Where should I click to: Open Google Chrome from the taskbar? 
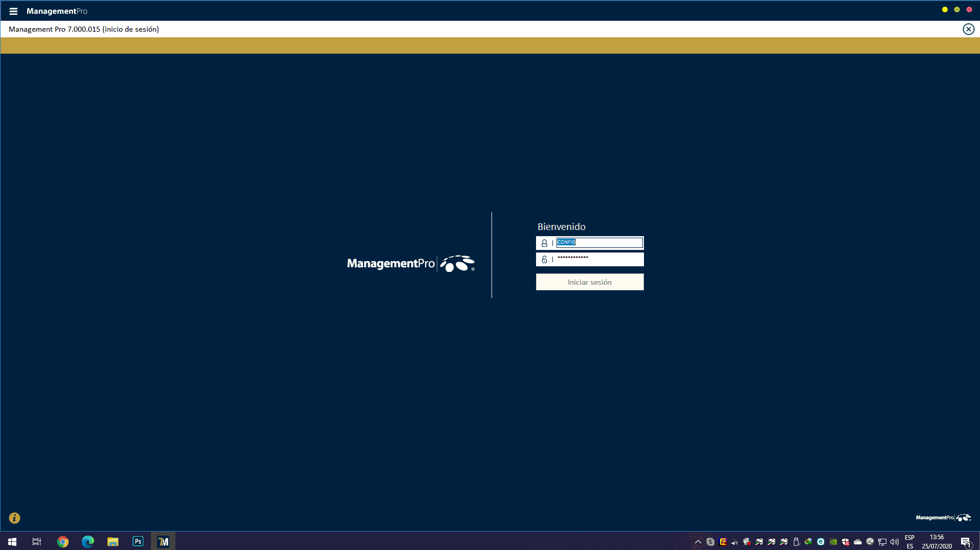(x=63, y=542)
